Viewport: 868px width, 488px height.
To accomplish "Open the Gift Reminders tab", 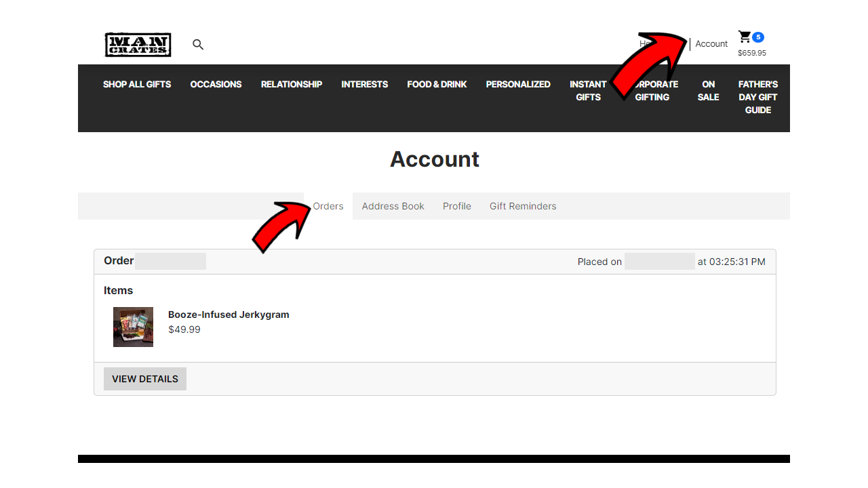I will point(523,206).
